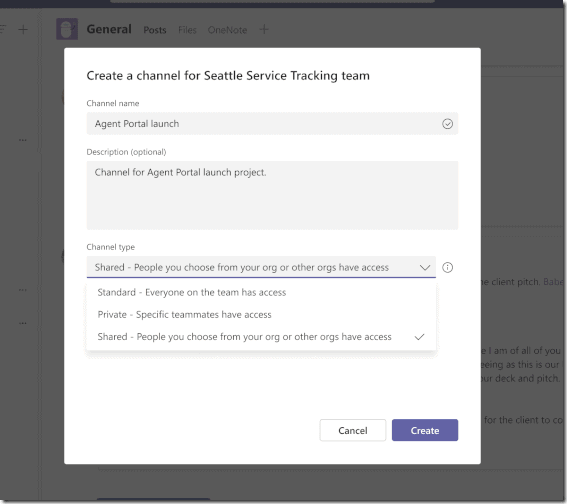Image resolution: width=567 pixels, height=504 pixels.
Task: Open the OneNote tab
Action: click(x=227, y=30)
